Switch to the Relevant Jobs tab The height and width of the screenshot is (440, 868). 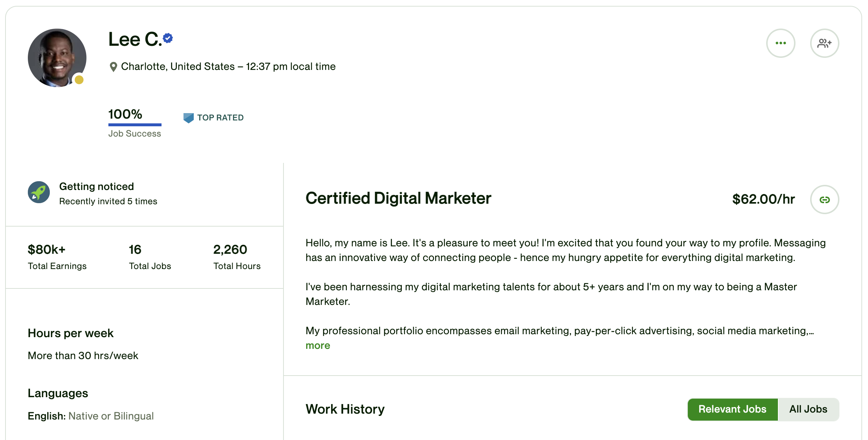click(x=732, y=409)
